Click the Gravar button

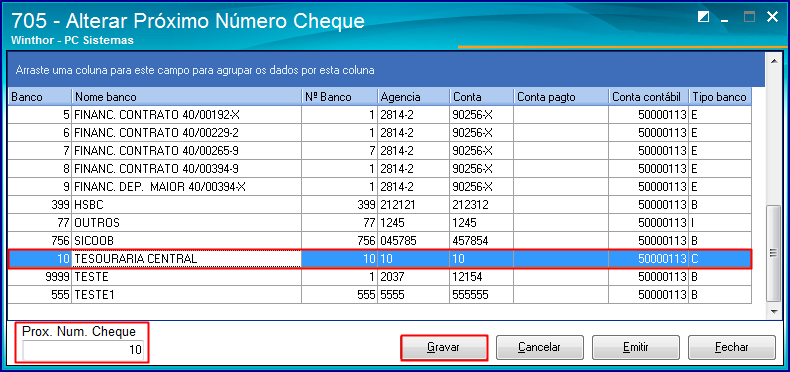tap(444, 347)
